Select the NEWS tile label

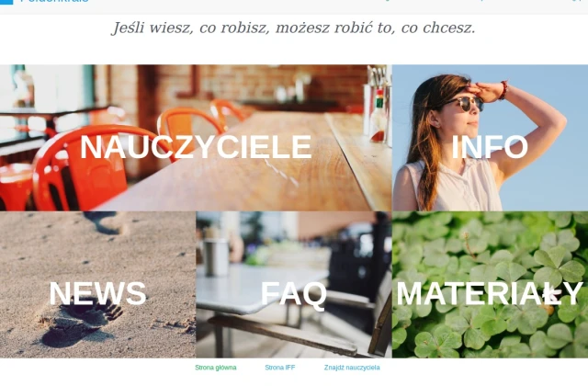coord(97,293)
